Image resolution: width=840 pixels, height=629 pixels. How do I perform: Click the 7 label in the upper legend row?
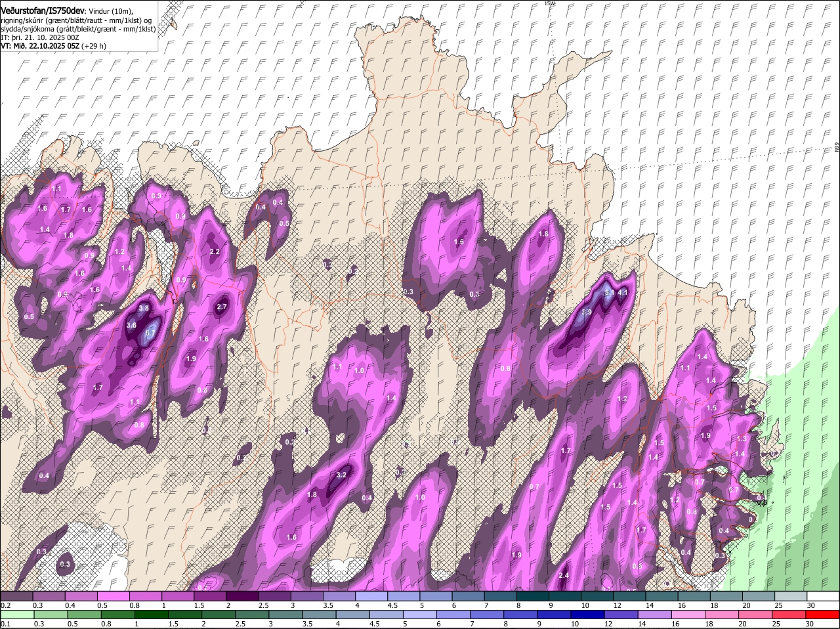point(486,605)
